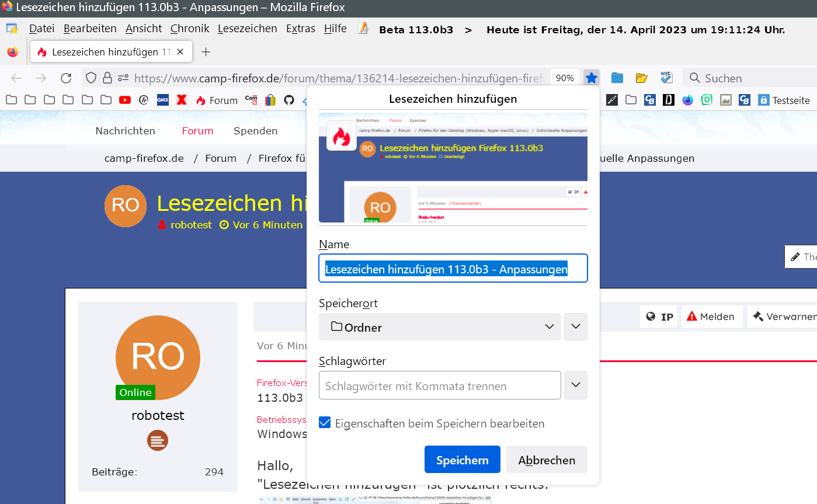Open the colorful shopping bag bookmark
The height and width of the screenshot is (504, 817).
pos(270,100)
